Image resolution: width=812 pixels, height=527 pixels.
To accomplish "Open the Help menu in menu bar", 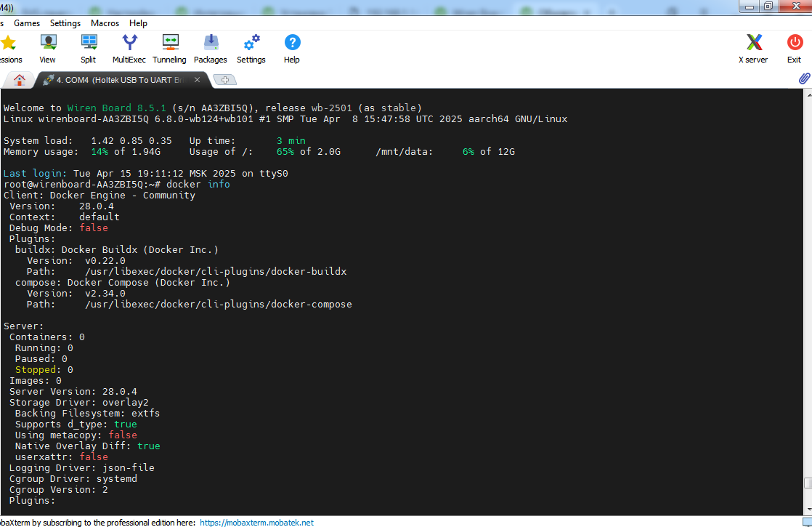I will coord(138,23).
